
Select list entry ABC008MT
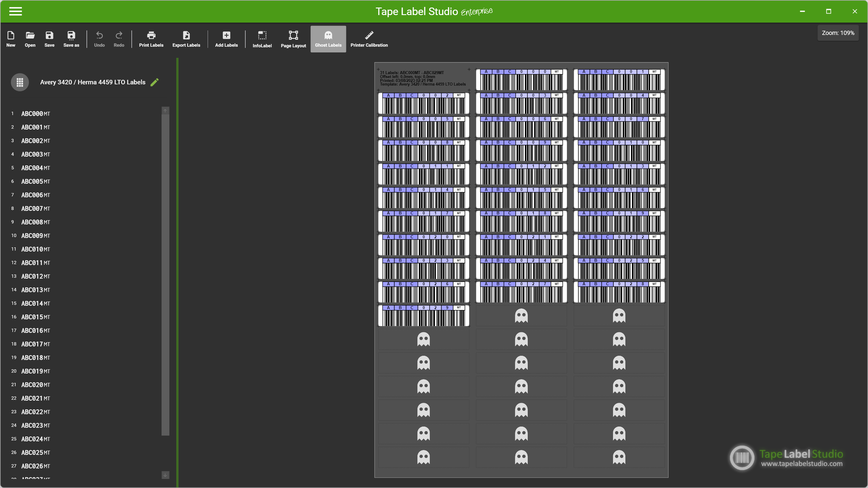coord(35,222)
